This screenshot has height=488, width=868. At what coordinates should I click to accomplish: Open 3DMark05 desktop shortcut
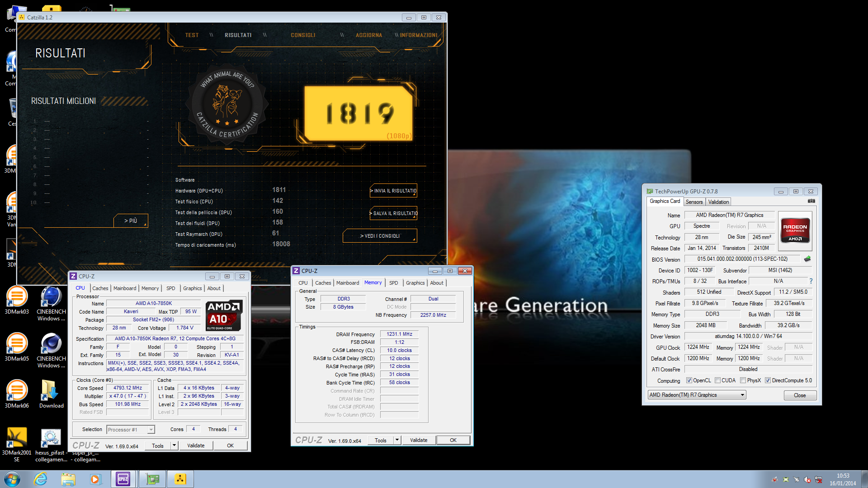pyautogui.click(x=17, y=347)
